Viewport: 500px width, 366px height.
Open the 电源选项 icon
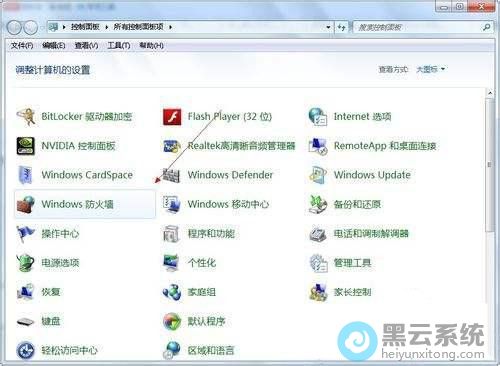click(x=26, y=263)
